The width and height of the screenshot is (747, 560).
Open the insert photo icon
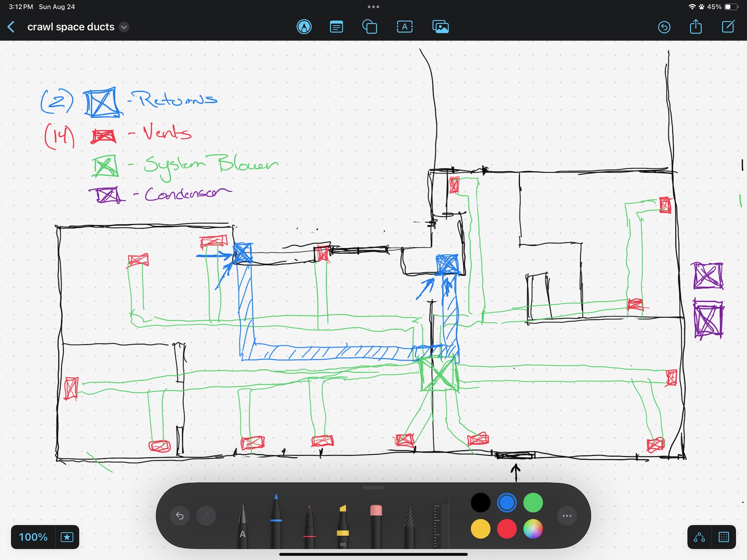coord(440,27)
